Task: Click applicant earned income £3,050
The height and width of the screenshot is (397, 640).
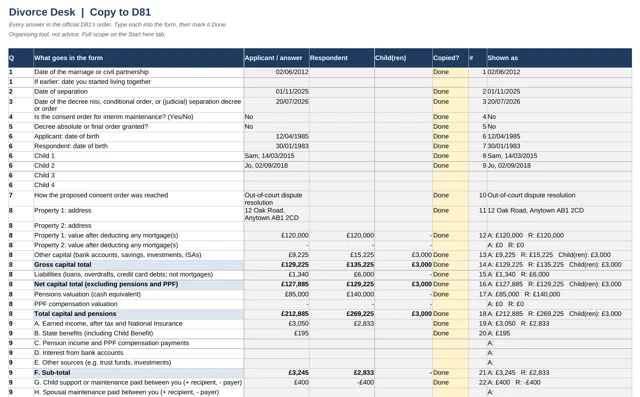Action: coord(276,324)
